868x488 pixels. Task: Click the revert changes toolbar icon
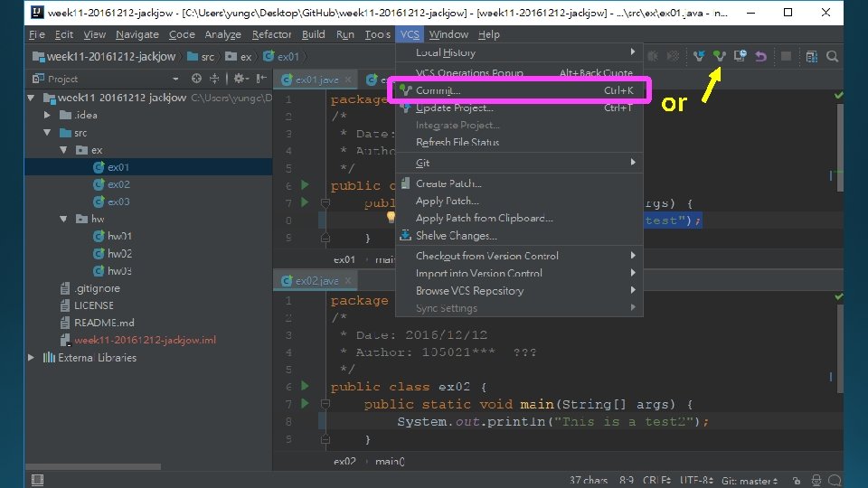[760, 56]
